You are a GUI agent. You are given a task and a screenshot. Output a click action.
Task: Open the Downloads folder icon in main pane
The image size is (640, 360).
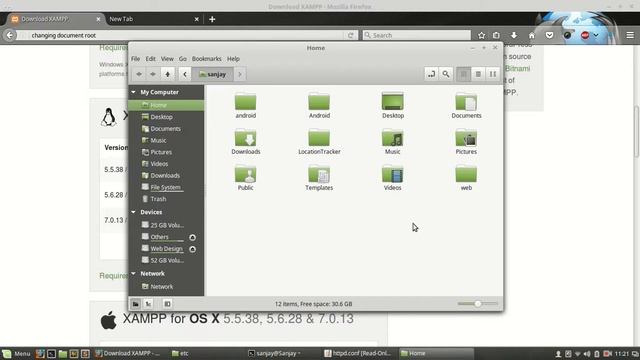[245, 141]
